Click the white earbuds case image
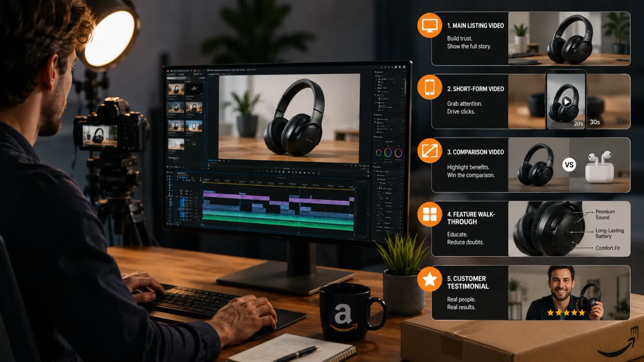 coord(600,168)
